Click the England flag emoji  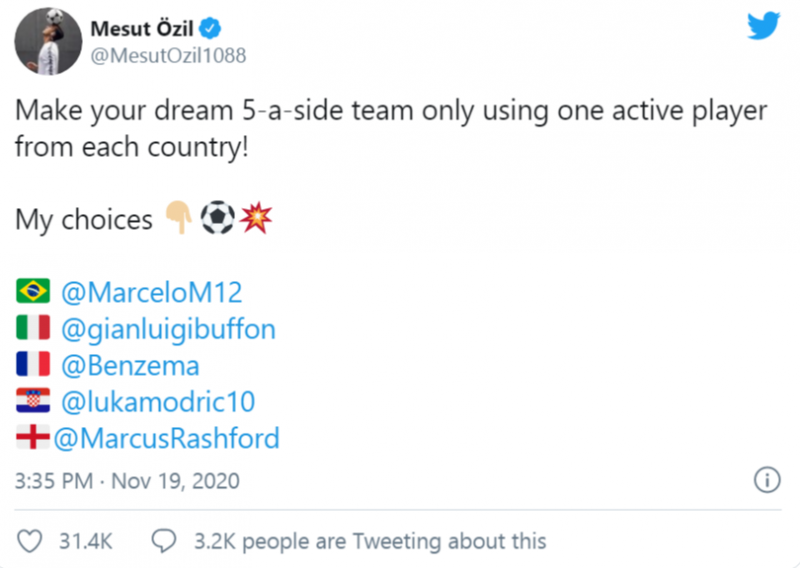point(31,438)
